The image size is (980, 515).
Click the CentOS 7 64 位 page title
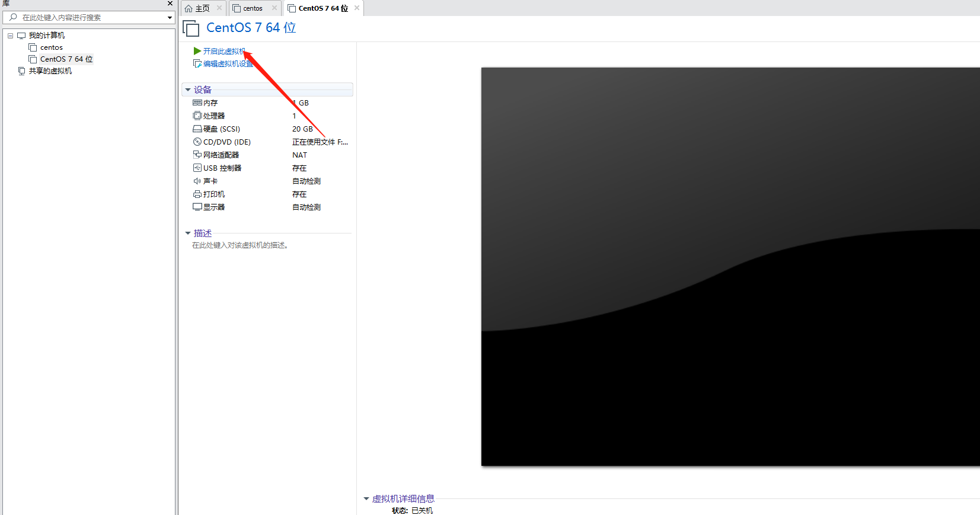(251, 28)
